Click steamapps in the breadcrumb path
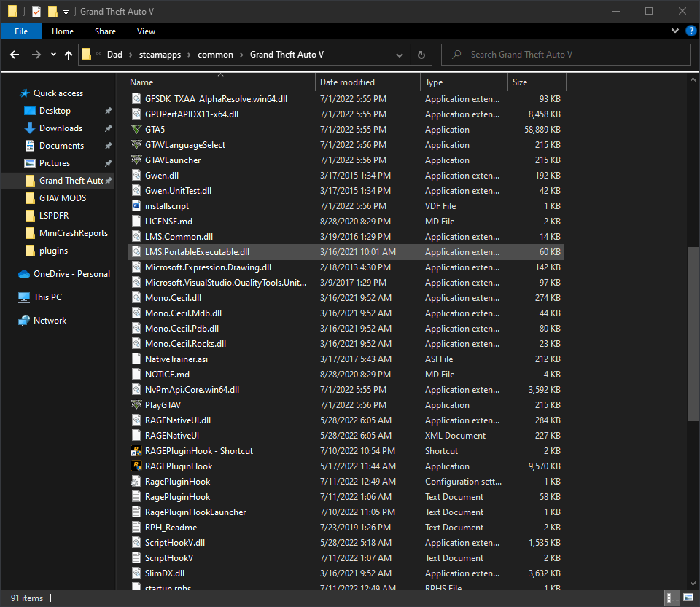Screen dimensions: 700x607 [160, 55]
